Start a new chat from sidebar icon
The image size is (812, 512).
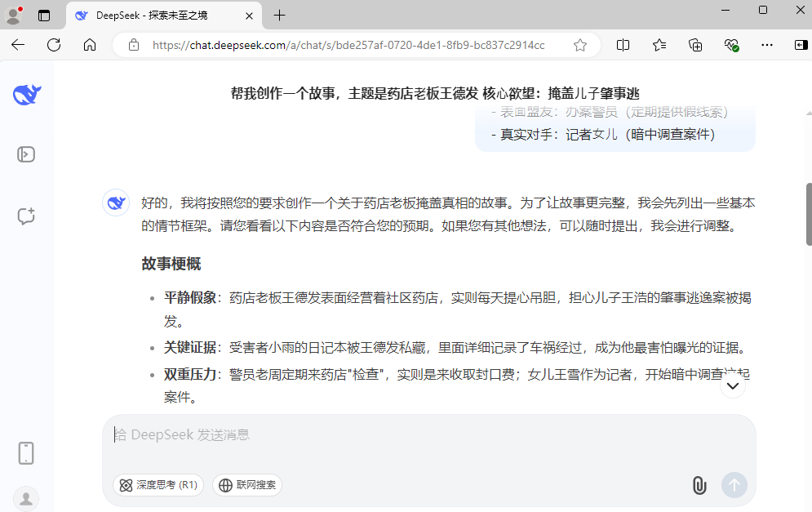(x=26, y=216)
